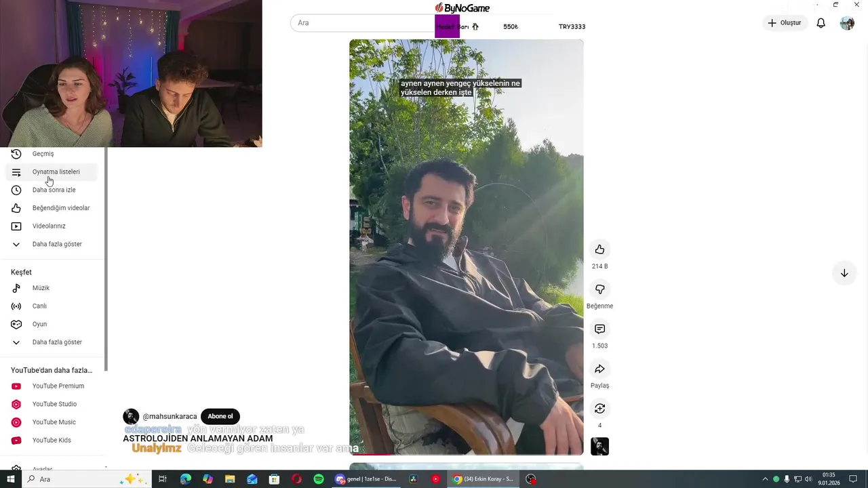868x488 pixels.
Task: Open Daha sonra izle list
Action: [52, 190]
